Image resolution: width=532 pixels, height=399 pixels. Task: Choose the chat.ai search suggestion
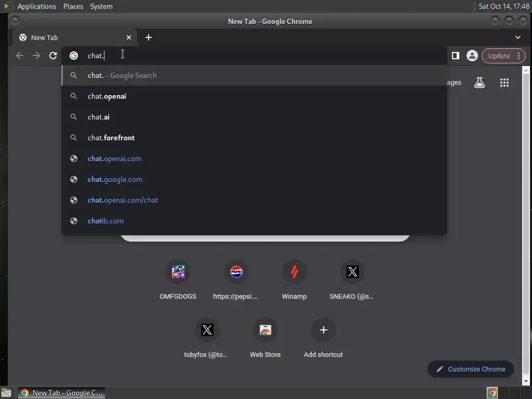point(254,117)
